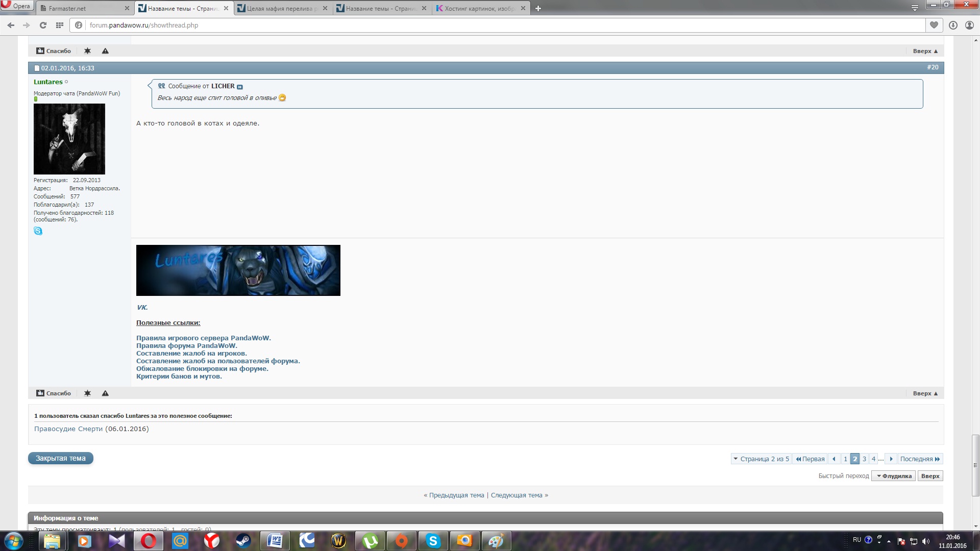980x551 pixels.
Task: Click the report post warning triangle icon
Action: (105, 393)
